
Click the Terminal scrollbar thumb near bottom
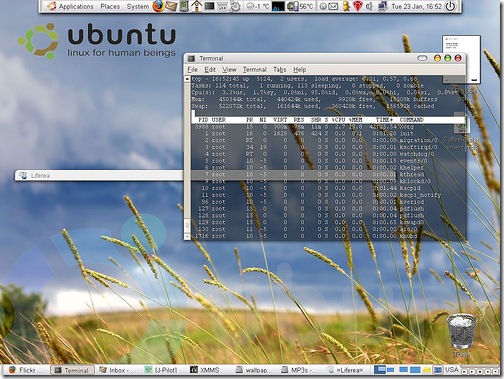point(187,225)
